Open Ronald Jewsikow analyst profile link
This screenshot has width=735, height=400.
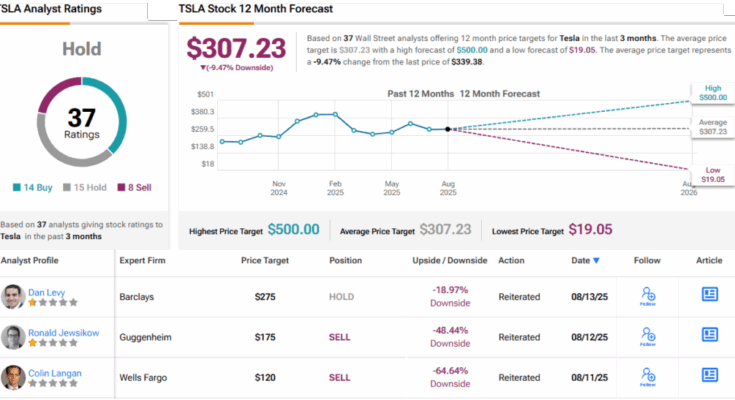click(63, 332)
